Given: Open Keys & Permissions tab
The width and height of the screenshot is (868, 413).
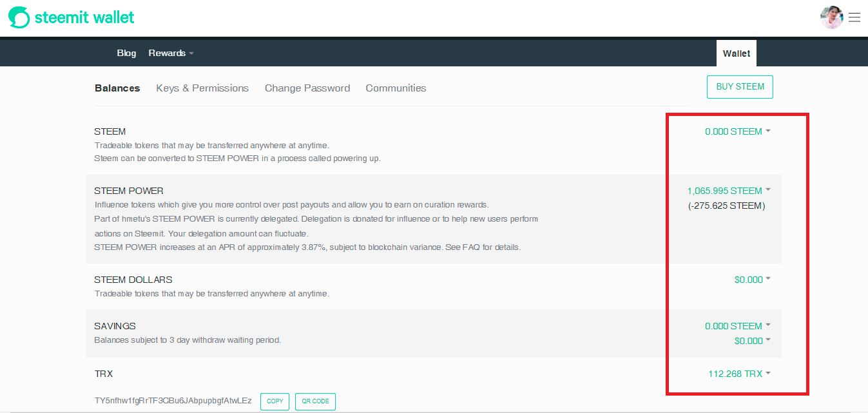Looking at the screenshot, I should point(202,88).
